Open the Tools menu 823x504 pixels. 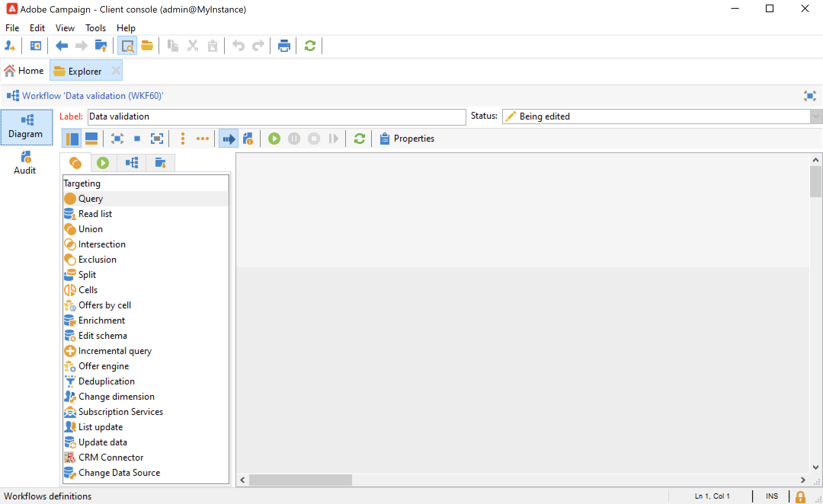pos(95,28)
